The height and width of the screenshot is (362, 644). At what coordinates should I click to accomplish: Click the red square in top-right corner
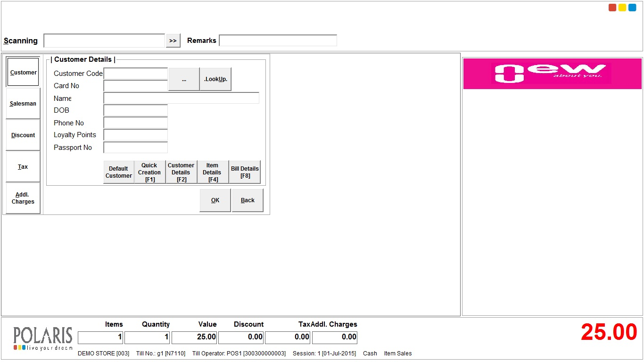612,8
